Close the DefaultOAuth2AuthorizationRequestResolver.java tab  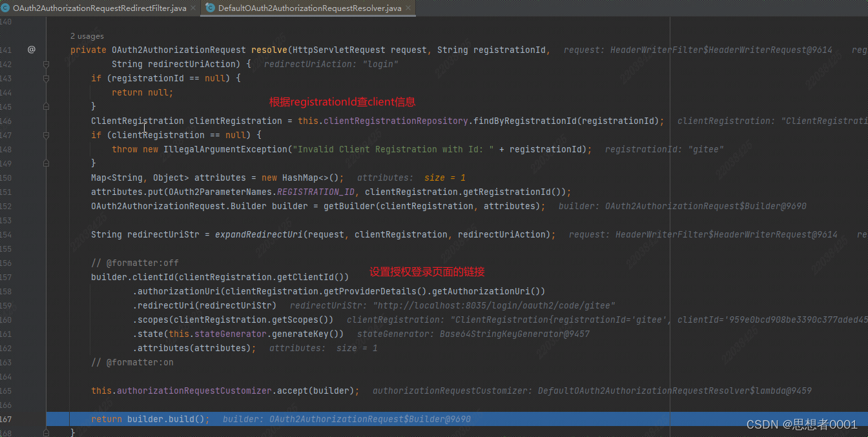pos(408,8)
